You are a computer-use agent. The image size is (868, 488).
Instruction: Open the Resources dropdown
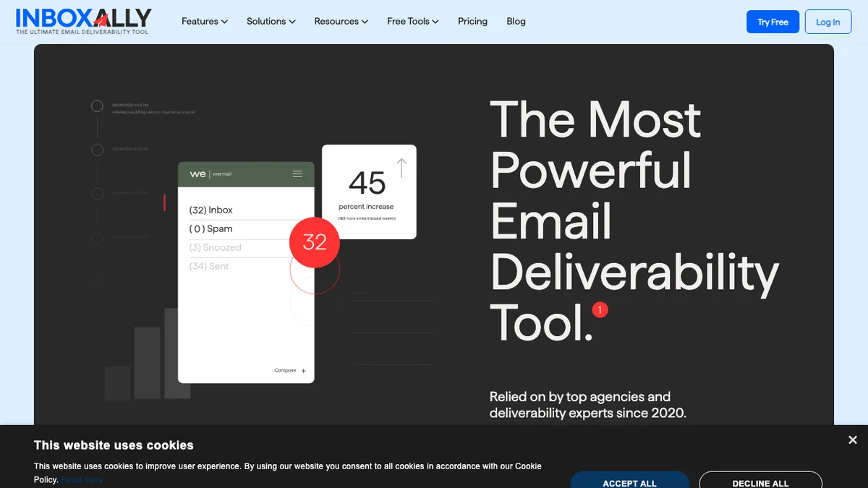[341, 22]
